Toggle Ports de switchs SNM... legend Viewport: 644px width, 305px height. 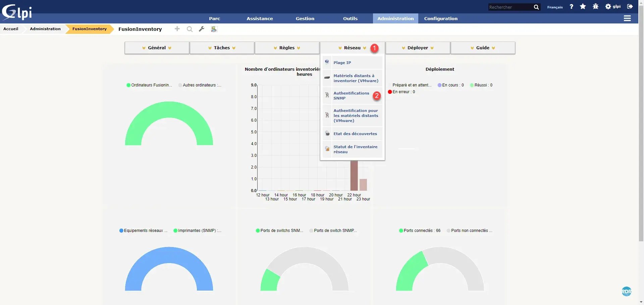click(x=279, y=231)
